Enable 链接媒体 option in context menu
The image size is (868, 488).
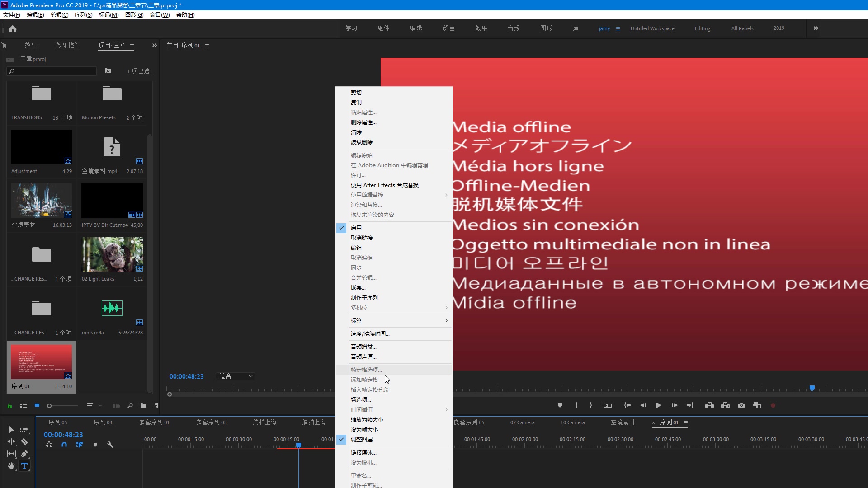coord(364,452)
